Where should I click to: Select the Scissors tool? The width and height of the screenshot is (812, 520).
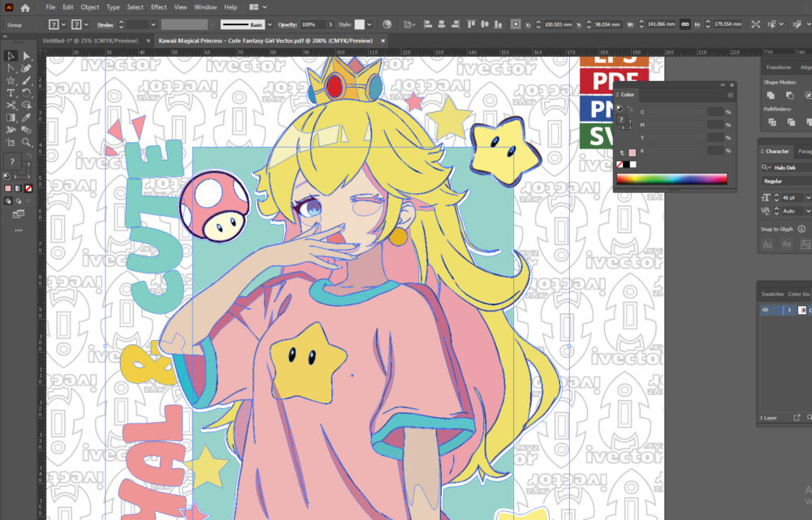click(11, 105)
